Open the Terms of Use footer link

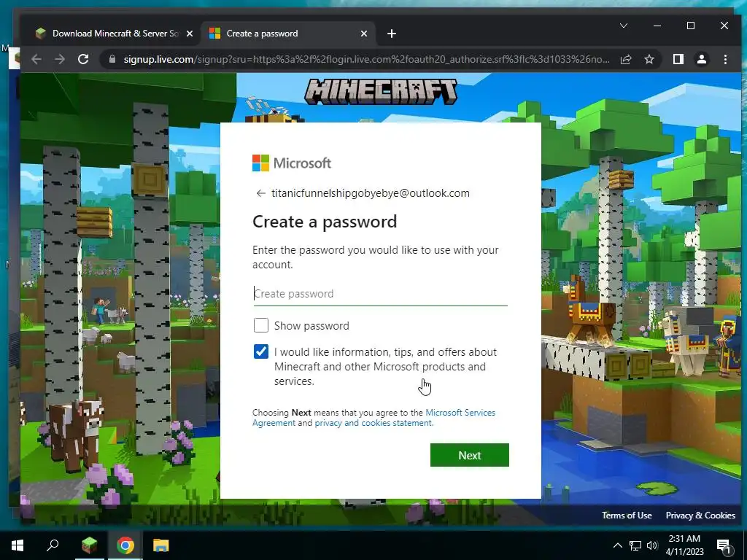pos(627,516)
